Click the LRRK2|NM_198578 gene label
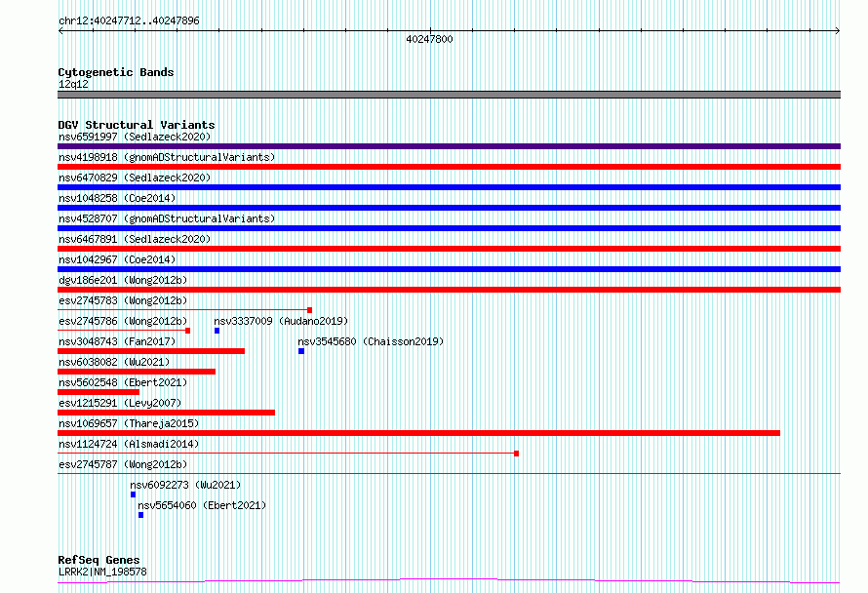 [x=102, y=572]
